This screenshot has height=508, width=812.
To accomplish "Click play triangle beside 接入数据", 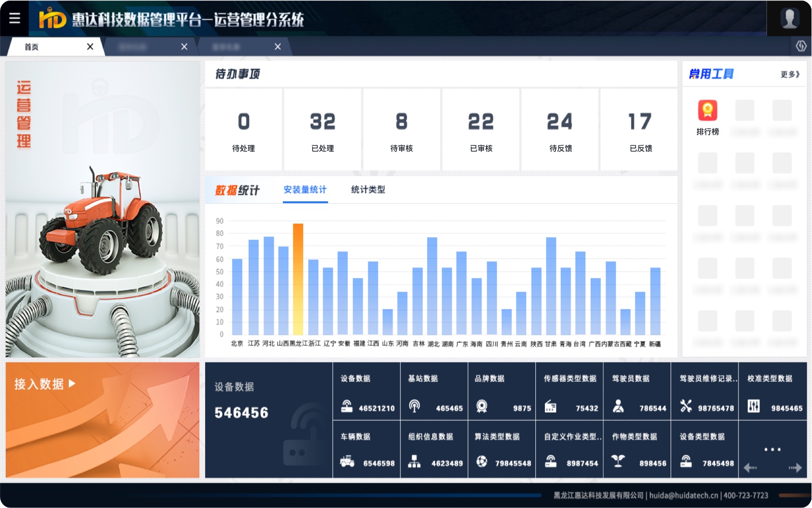I will click(72, 383).
